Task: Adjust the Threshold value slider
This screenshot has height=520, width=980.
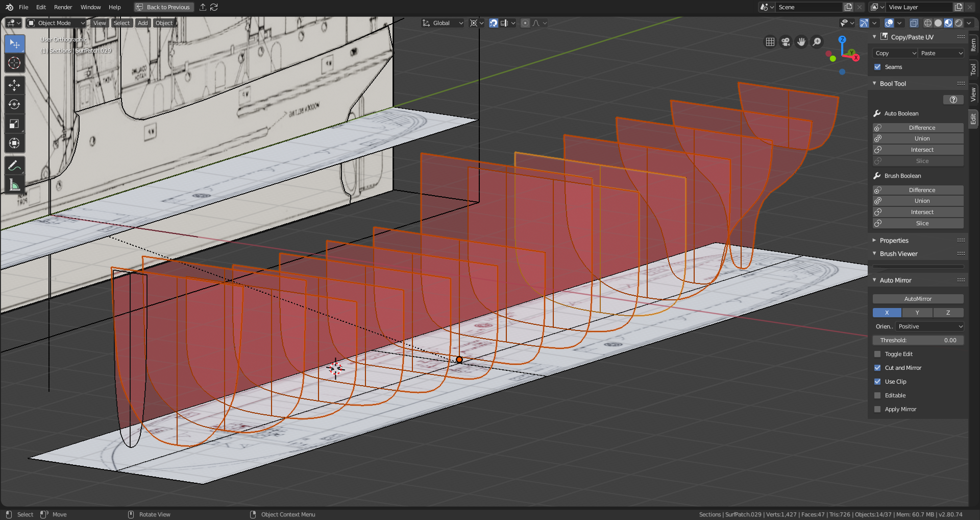Action: point(918,340)
